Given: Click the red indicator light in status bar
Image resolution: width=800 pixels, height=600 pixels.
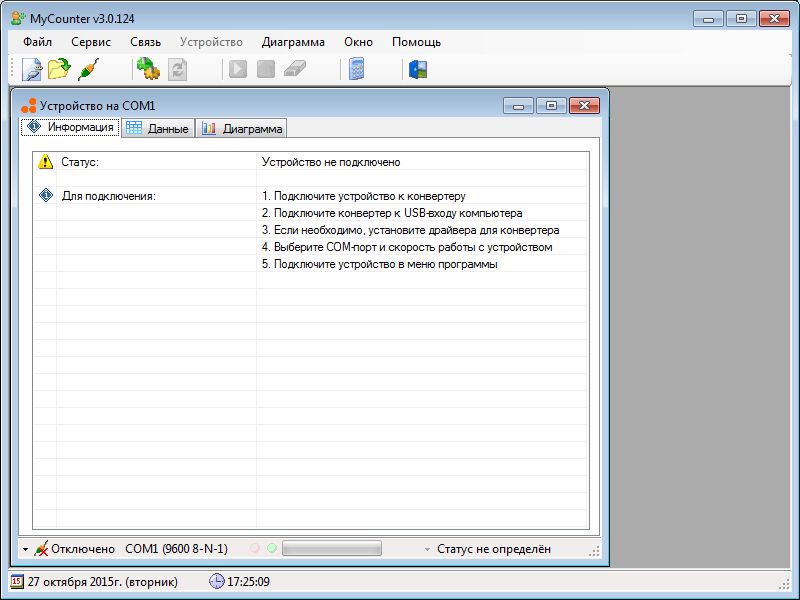Looking at the screenshot, I should (x=255, y=548).
